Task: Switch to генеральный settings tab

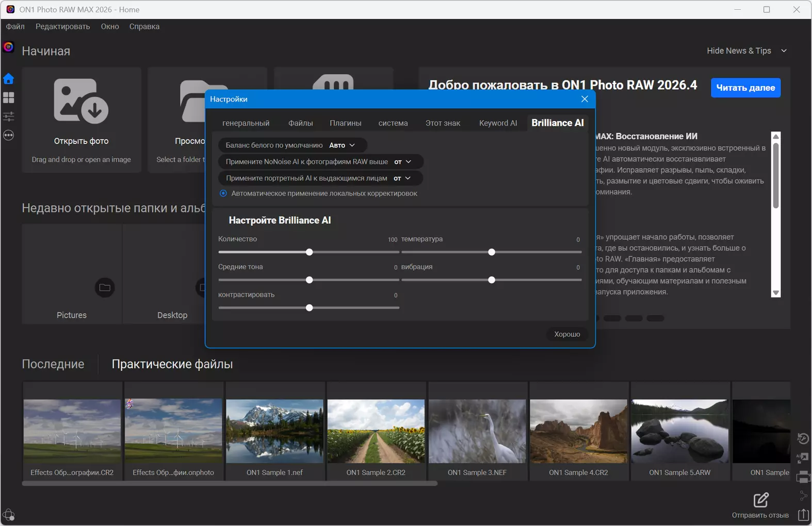Action: point(246,123)
